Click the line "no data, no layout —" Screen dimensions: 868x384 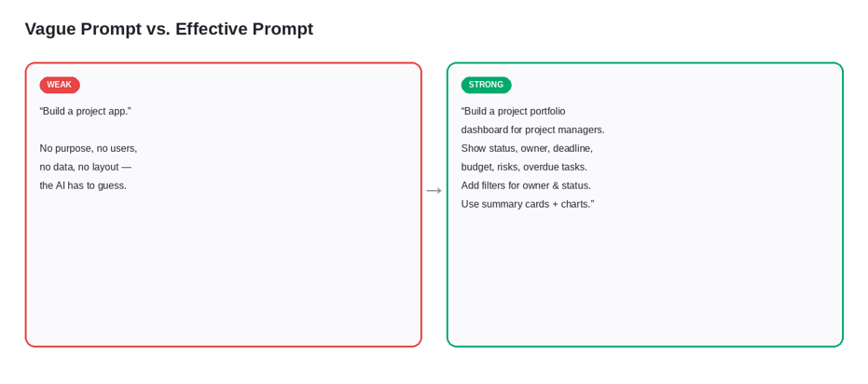85,167
